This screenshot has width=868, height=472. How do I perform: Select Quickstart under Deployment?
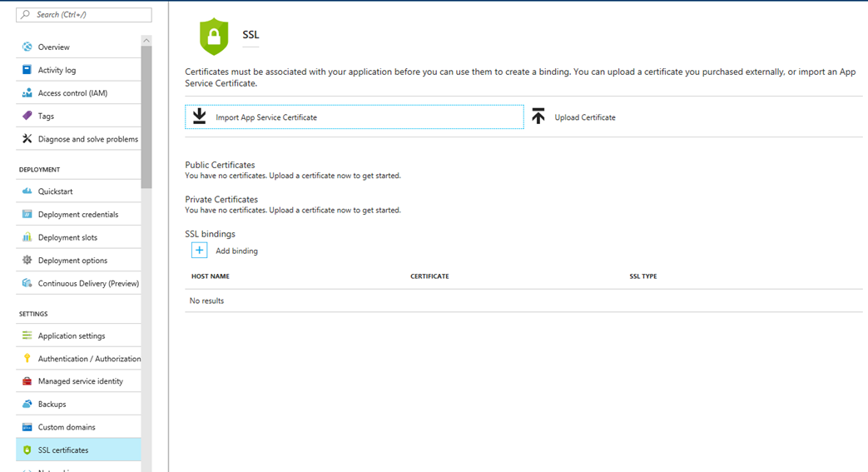[78, 191]
